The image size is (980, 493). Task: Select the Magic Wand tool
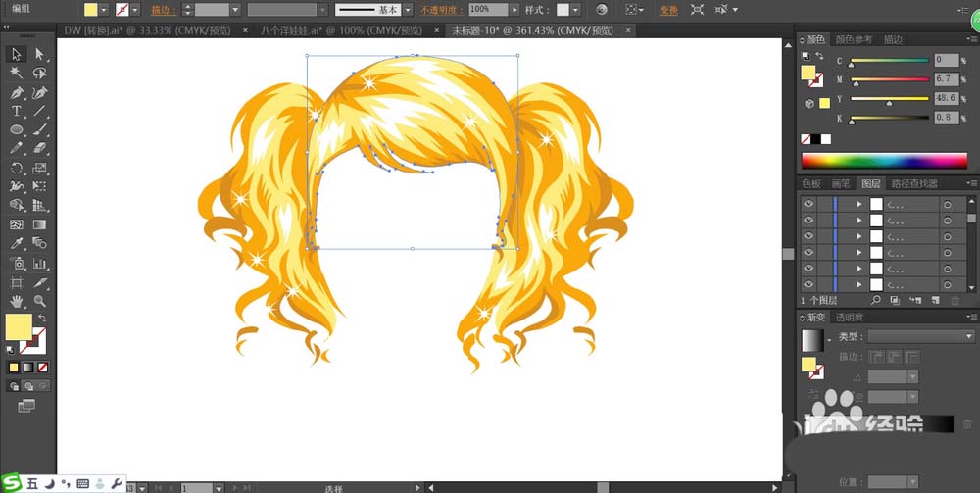coord(17,74)
